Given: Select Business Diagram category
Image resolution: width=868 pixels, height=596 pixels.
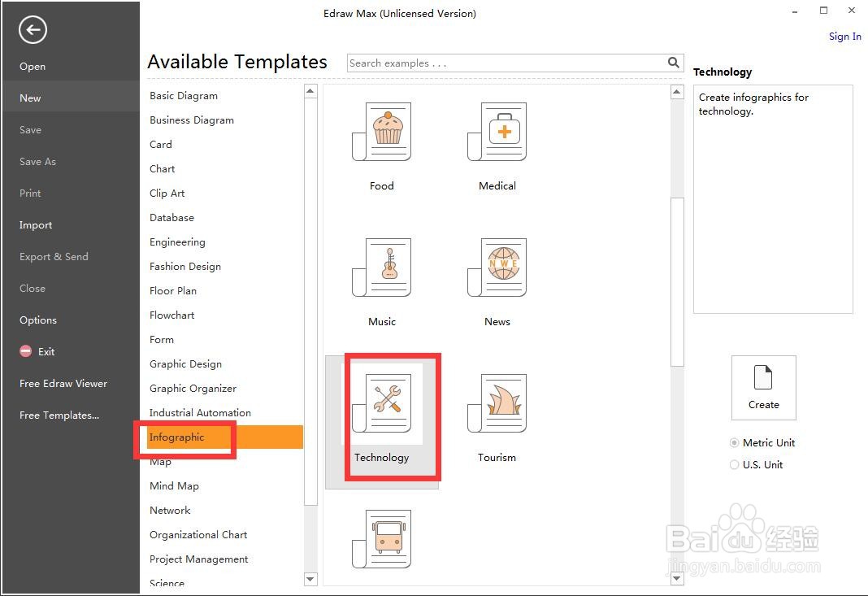Looking at the screenshot, I should 192,120.
